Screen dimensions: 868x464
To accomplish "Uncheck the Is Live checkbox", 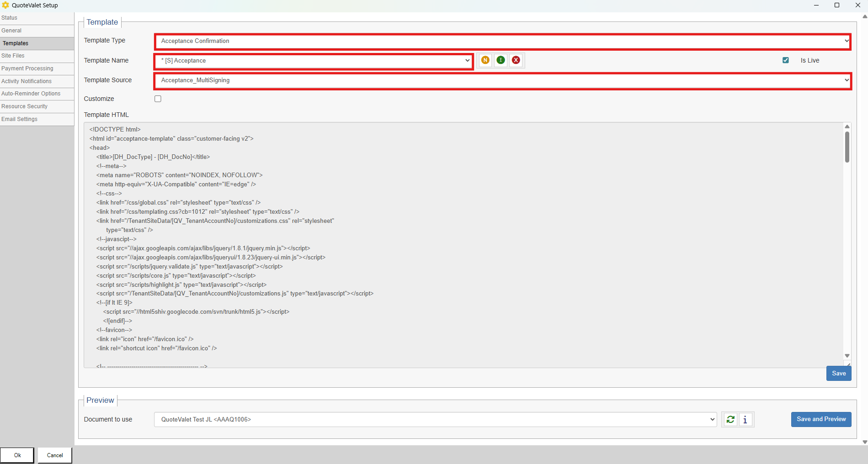I will pyautogui.click(x=785, y=60).
